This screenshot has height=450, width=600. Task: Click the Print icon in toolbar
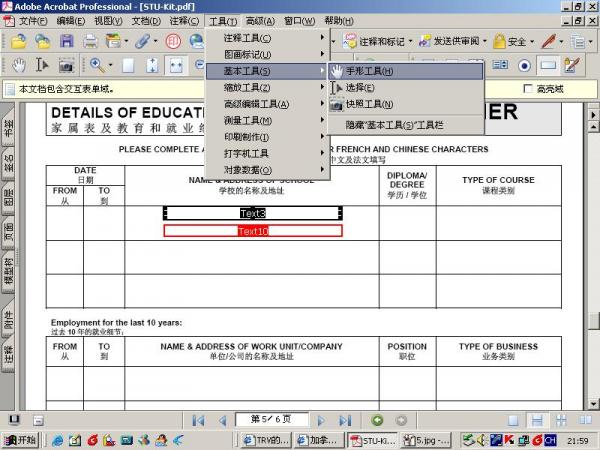click(x=91, y=42)
